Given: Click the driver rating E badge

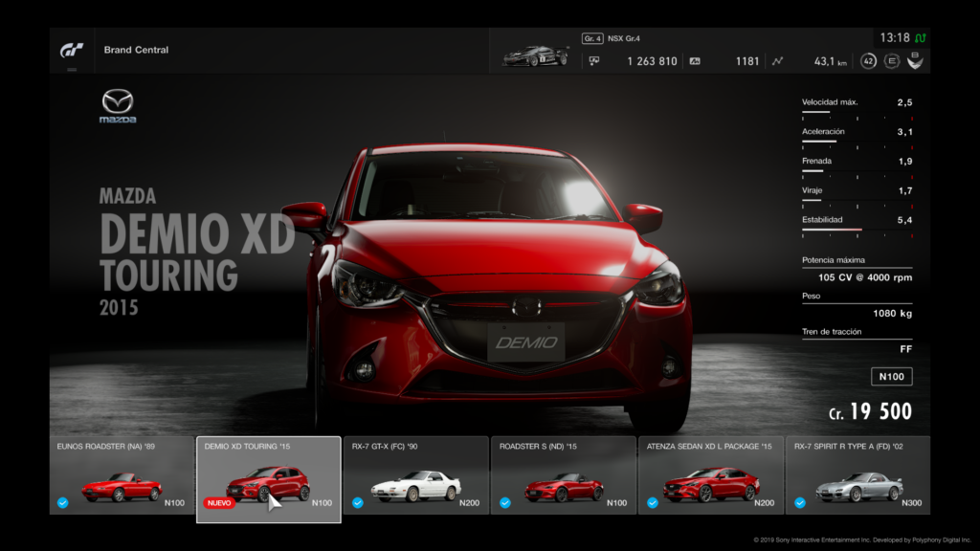Looking at the screenshot, I should 892,61.
